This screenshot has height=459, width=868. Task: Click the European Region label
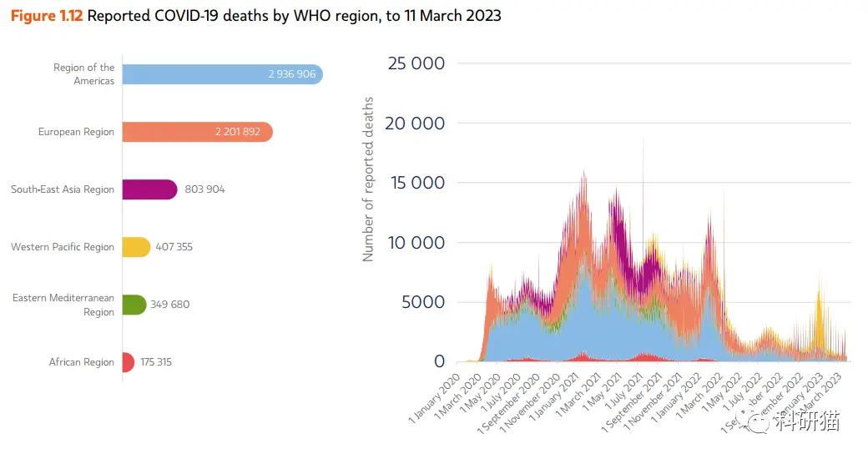tap(77, 132)
